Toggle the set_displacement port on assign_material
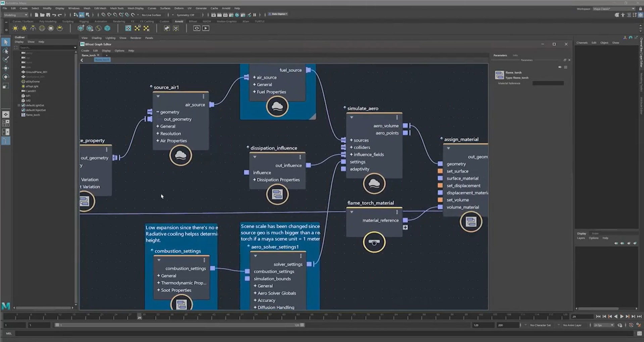 click(440, 186)
